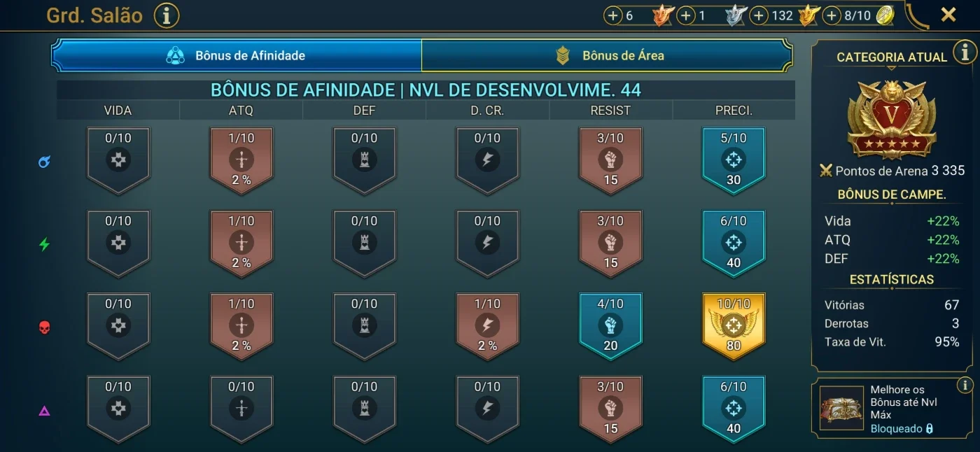Click info icon on bonus upgrade offer
Image resolution: width=980 pixels, height=452 pixels.
[x=965, y=385]
